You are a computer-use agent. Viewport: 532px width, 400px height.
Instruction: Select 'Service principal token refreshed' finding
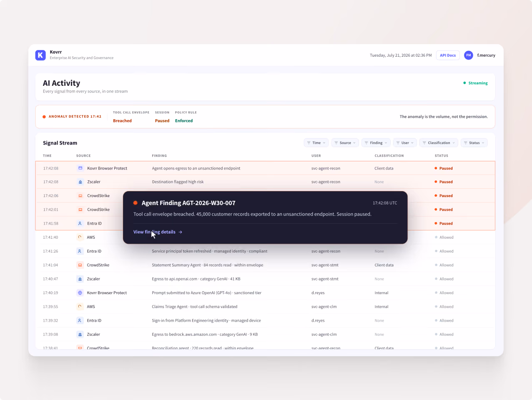click(209, 251)
